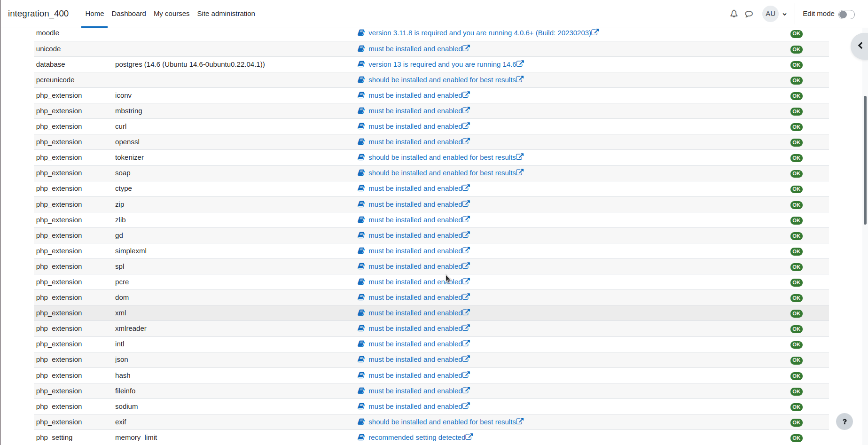Viewport: 868px width, 445px height.
Task: Go to the Home tab
Action: [94, 14]
